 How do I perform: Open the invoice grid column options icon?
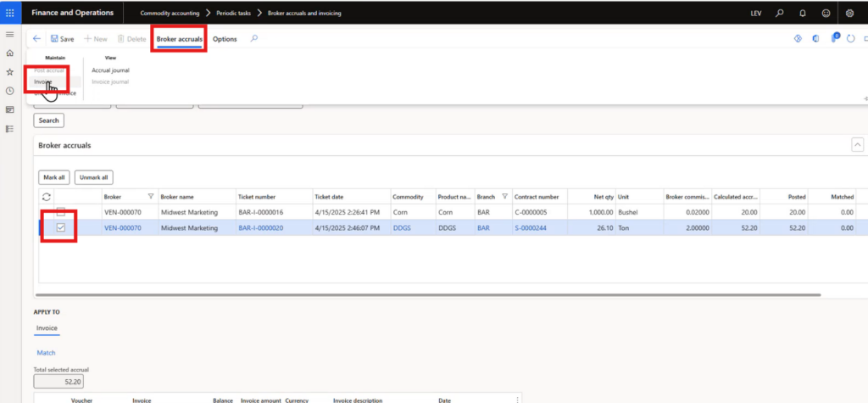coord(516,400)
